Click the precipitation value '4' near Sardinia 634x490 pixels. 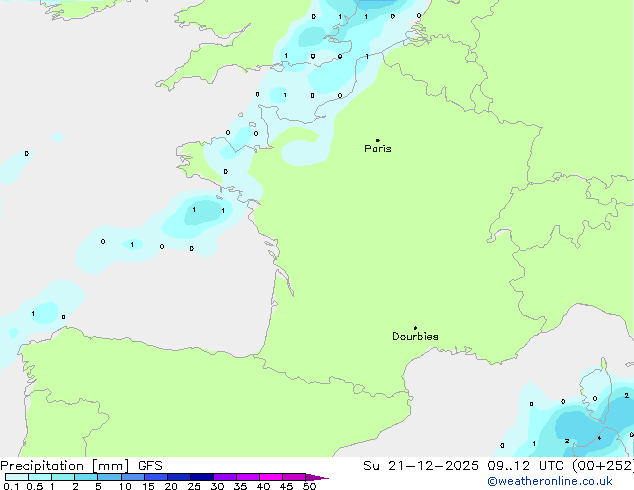[x=599, y=438]
